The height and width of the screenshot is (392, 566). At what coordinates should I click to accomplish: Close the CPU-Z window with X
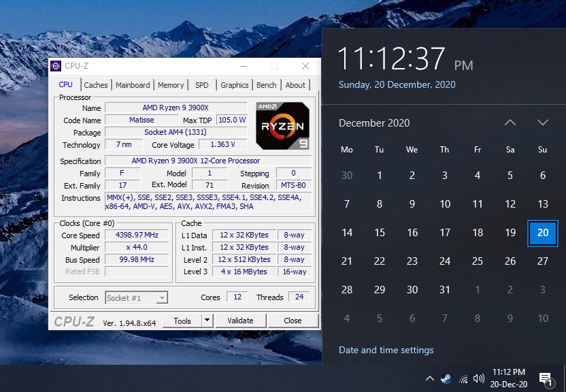tap(305, 66)
